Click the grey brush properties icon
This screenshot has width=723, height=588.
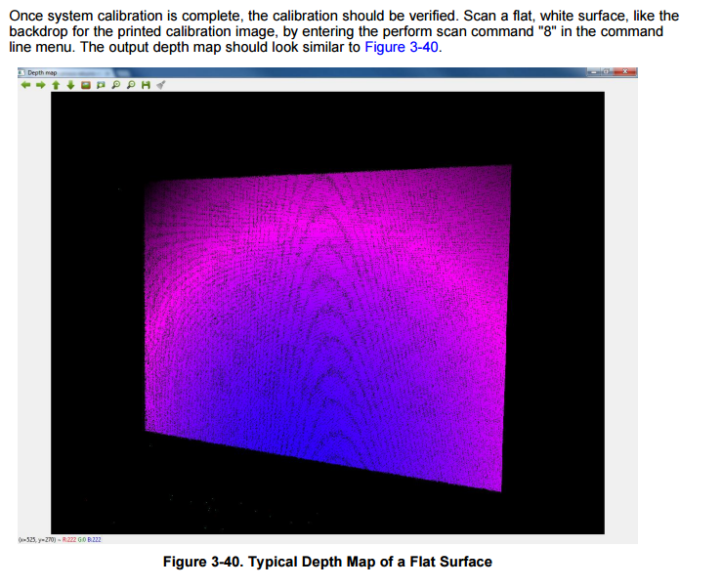tap(161, 85)
